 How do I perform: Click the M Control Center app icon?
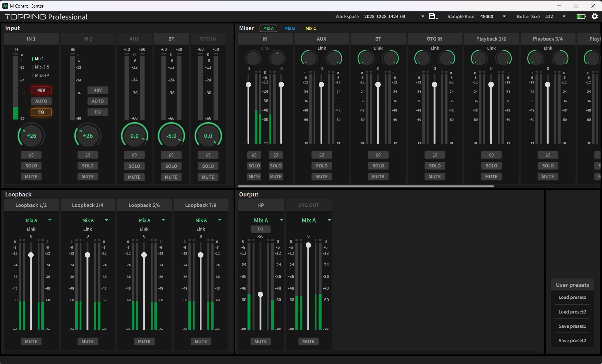[5, 6]
